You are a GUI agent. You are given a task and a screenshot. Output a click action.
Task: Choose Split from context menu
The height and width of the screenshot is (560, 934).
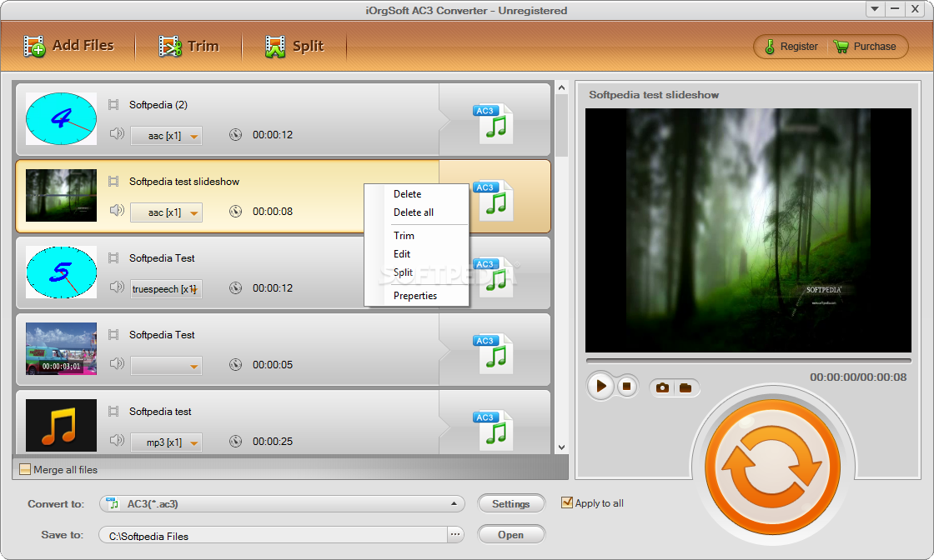pos(404,272)
